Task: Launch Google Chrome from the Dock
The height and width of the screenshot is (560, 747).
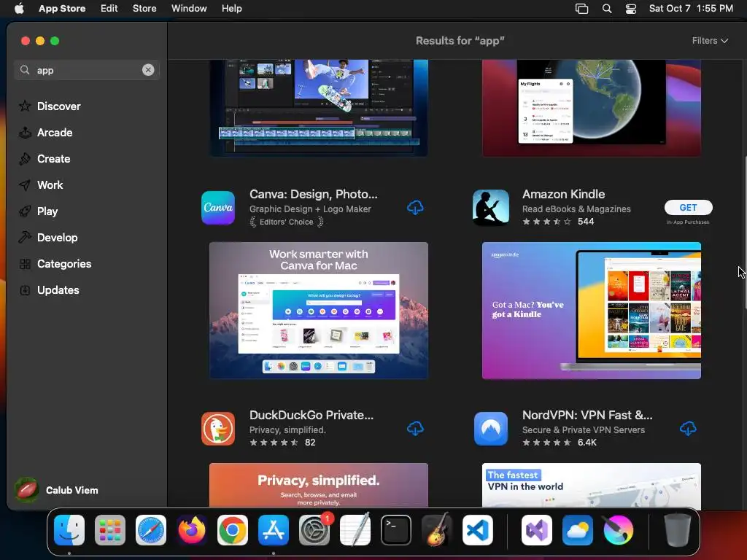Action: 233,530
